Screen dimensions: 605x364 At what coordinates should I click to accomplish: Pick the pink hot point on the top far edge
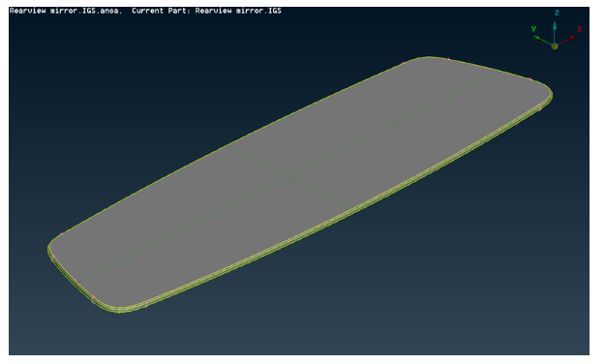[448, 59]
